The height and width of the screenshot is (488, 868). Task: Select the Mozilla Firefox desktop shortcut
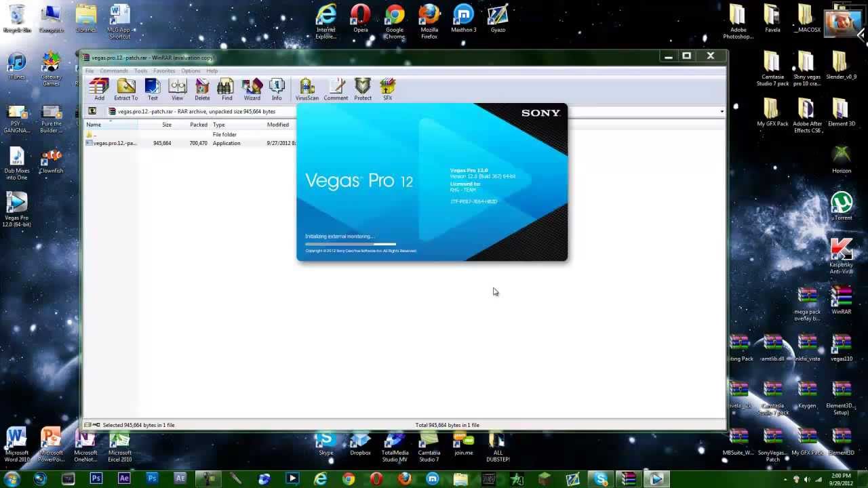point(429,22)
